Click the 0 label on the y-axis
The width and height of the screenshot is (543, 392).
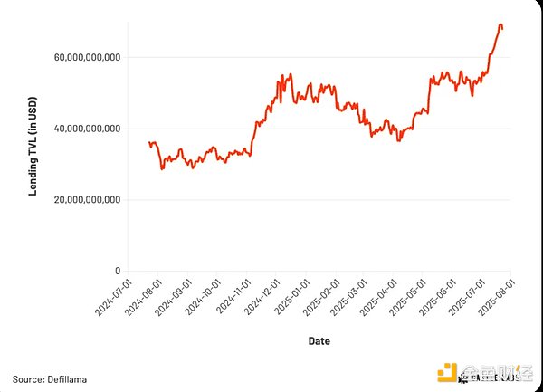(x=117, y=271)
